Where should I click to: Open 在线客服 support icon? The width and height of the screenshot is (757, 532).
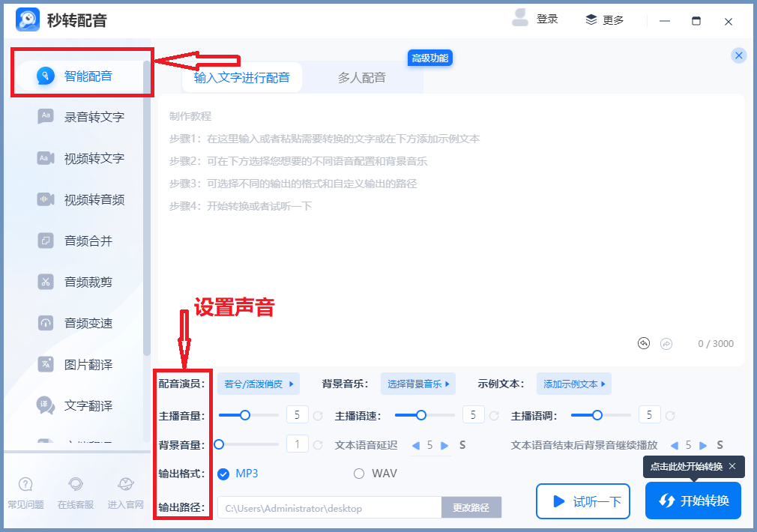pos(75,484)
